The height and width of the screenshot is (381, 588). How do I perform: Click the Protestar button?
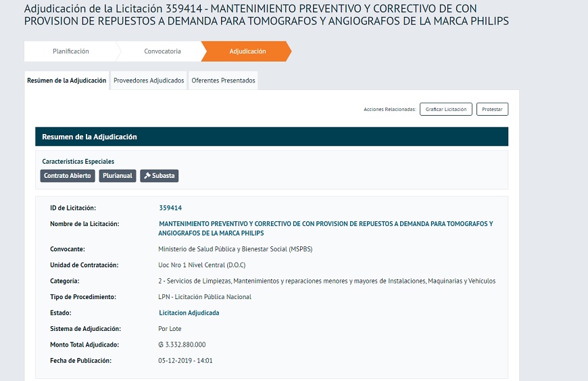(x=492, y=109)
